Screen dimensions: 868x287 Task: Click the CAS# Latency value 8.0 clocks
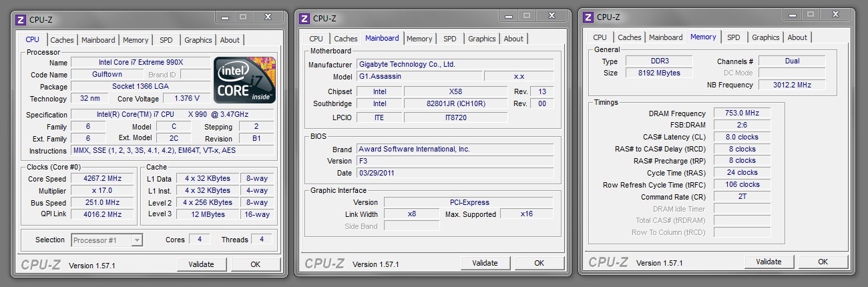(x=742, y=137)
